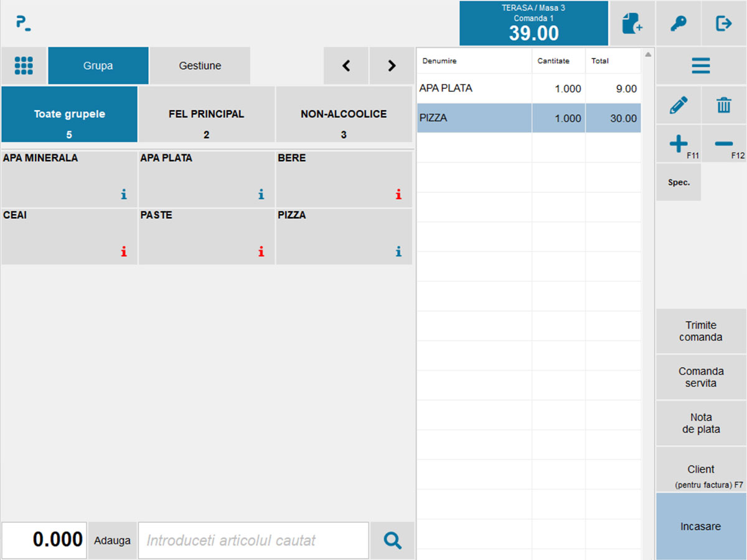Click the logout exit icon
The width and height of the screenshot is (747, 560).
[724, 24]
